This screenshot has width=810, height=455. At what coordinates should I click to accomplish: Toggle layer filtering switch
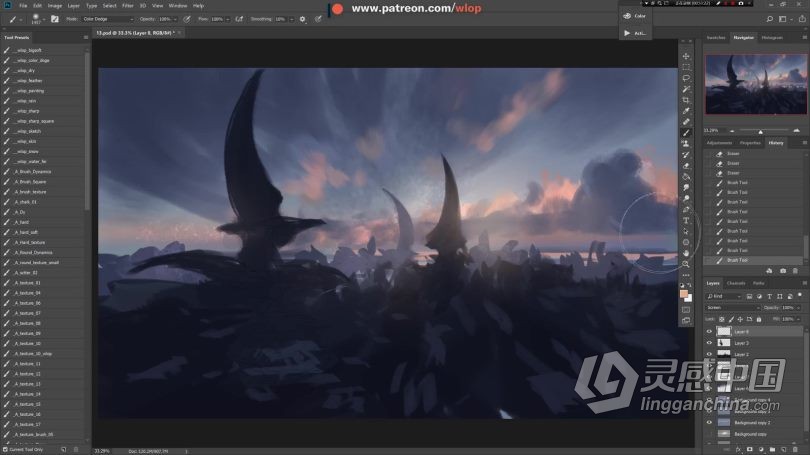pyautogui.click(x=800, y=296)
